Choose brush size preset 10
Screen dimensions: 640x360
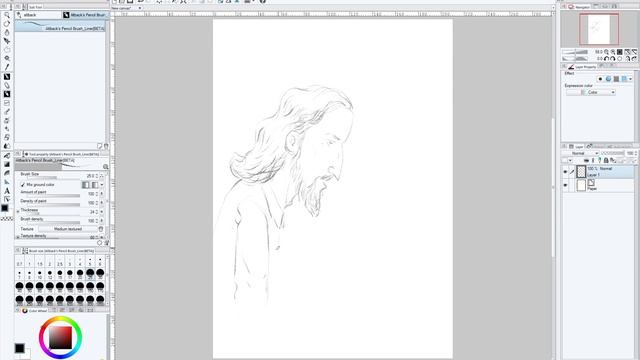click(40, 274)
